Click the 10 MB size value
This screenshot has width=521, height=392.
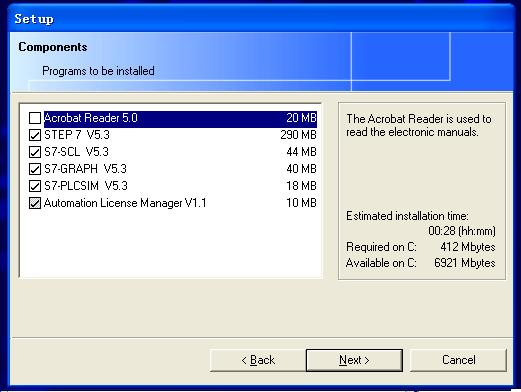coord(301,203)
